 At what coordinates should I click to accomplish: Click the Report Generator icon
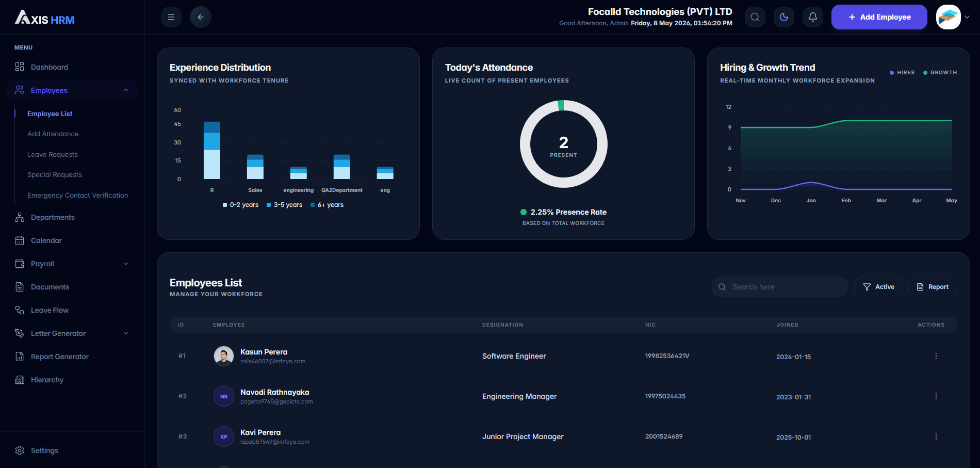(20, 357)
